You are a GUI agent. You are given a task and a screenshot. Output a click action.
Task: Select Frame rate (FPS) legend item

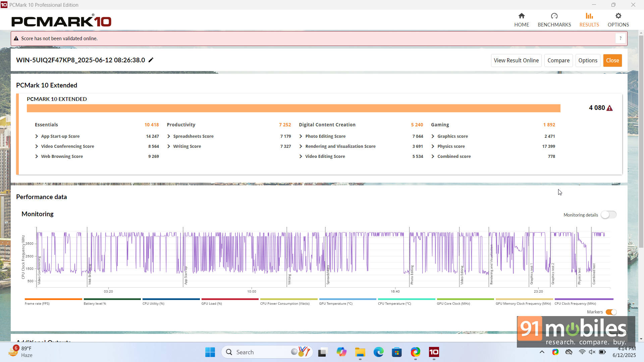(x=53, y=302)
